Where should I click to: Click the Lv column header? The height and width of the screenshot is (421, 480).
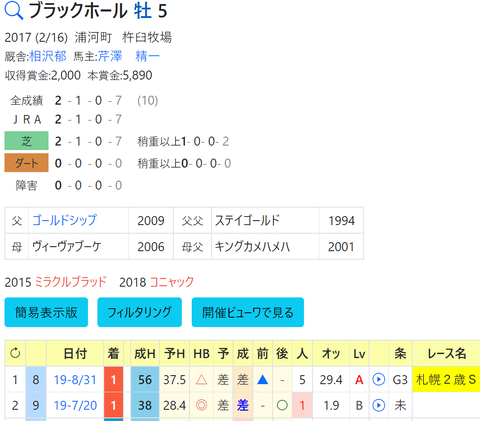[x=359, y=353]
